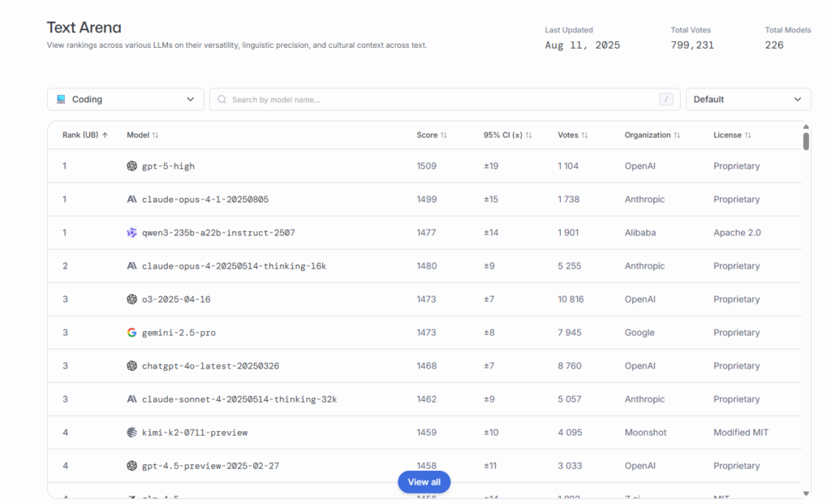Click the OpenAI logo beside gpt-4.5-preview-2025-02-27
Viewport: 831px width, 504px height.
click(x=132, y=466)
